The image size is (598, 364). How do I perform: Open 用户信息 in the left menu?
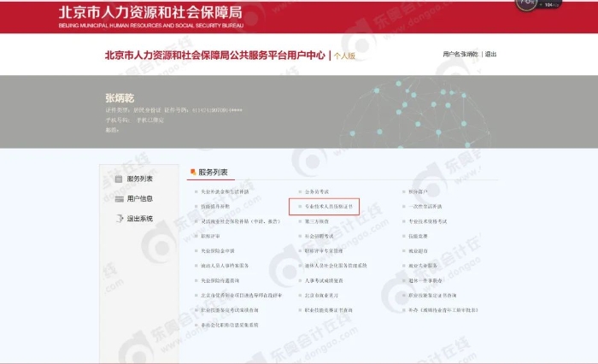click(139, 198)
